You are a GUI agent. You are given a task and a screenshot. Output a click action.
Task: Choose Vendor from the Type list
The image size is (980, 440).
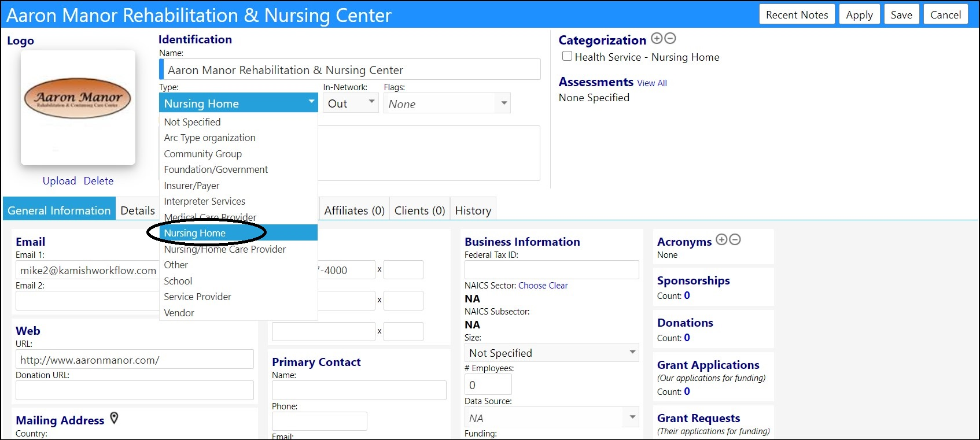[x=238, y=313]
